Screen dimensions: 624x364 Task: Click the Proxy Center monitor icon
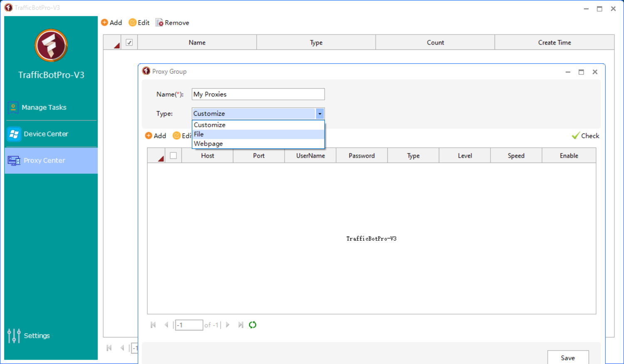click(x=14, y=161)
